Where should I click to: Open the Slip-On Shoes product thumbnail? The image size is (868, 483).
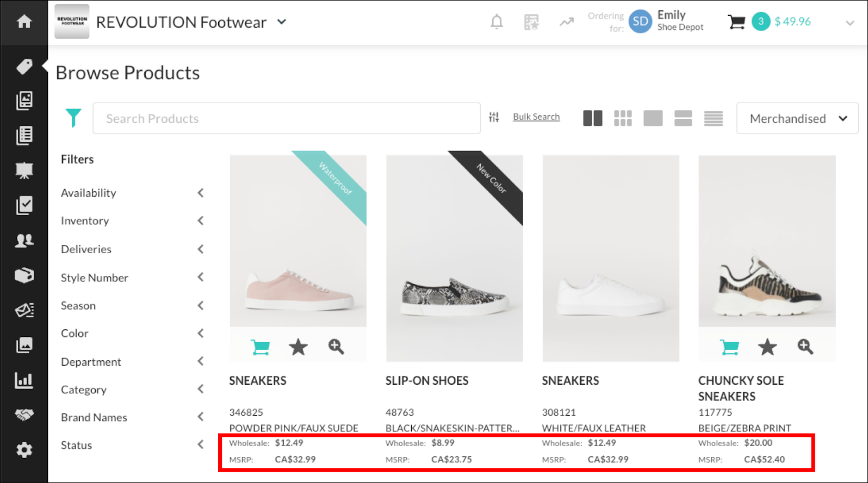pyautogui.click(x=454, y=258)
